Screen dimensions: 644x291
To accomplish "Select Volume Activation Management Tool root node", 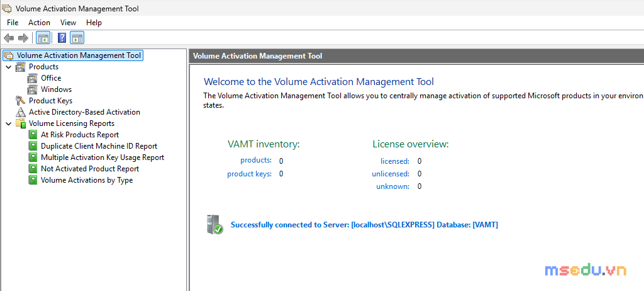I will (x=79, y=55).
